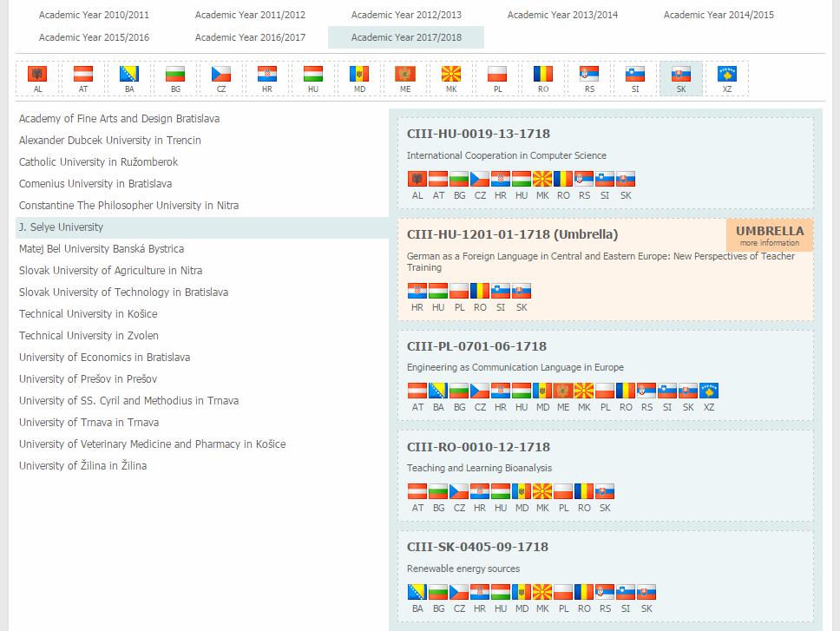
Task: Open network CIII-HU-0019-13-1718 title
Action: click(478, 134)
